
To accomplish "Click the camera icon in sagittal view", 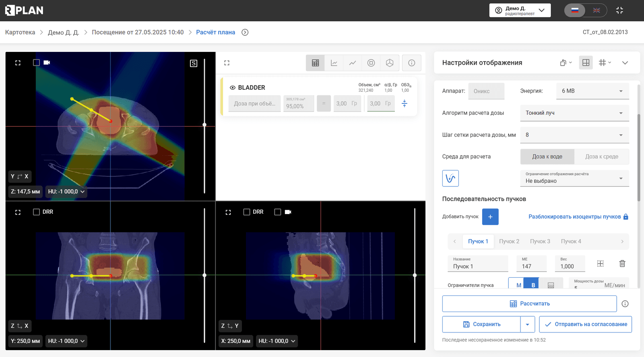I will (x=288, y=212).
